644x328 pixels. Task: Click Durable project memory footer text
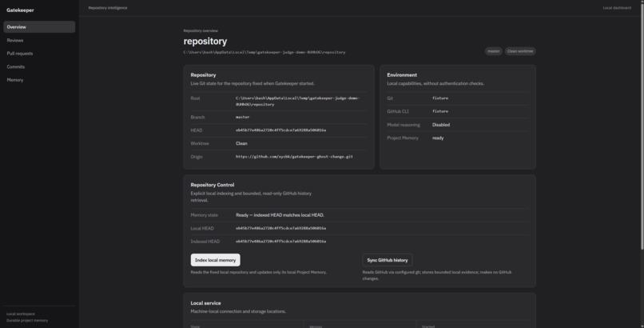pos(27,320)
